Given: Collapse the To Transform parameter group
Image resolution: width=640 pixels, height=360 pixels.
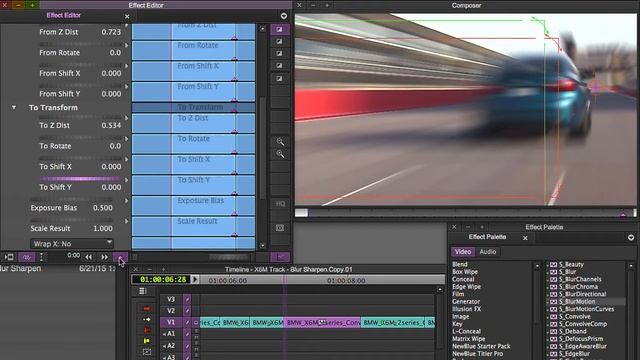Looking at the screenshot, I should [14, 107].
